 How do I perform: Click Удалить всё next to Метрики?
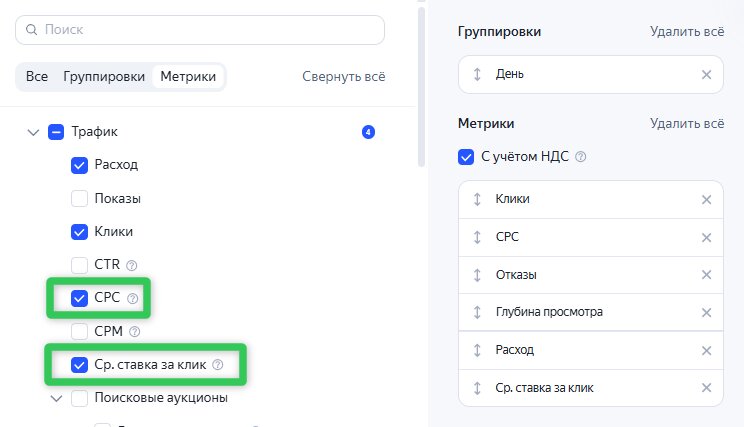(687, 123)
